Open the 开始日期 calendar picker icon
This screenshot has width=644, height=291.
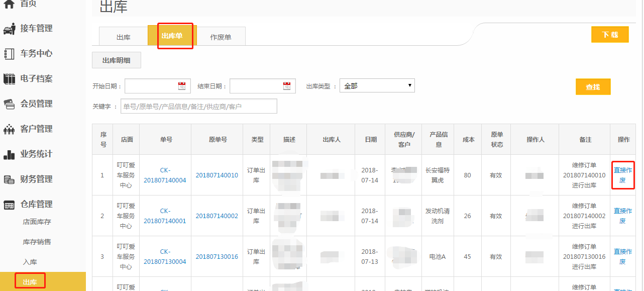(x=182, y=86)
